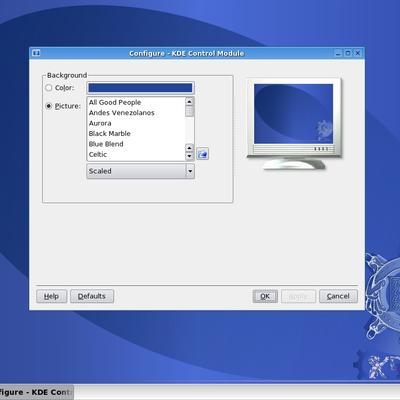Open the browse picture file icon

[202, 154]
